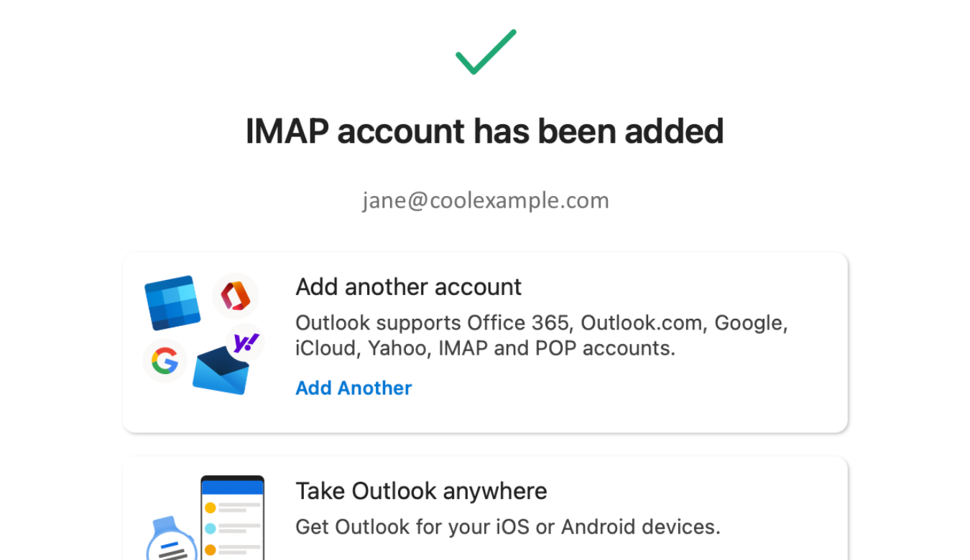Click the Office 365 logo icon
The width and height of the screenshot is (970, 560).
pos(235,296)
